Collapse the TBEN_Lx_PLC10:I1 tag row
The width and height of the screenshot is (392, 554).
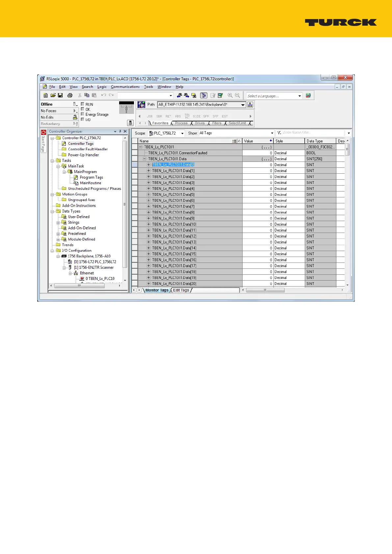[141, 147]
